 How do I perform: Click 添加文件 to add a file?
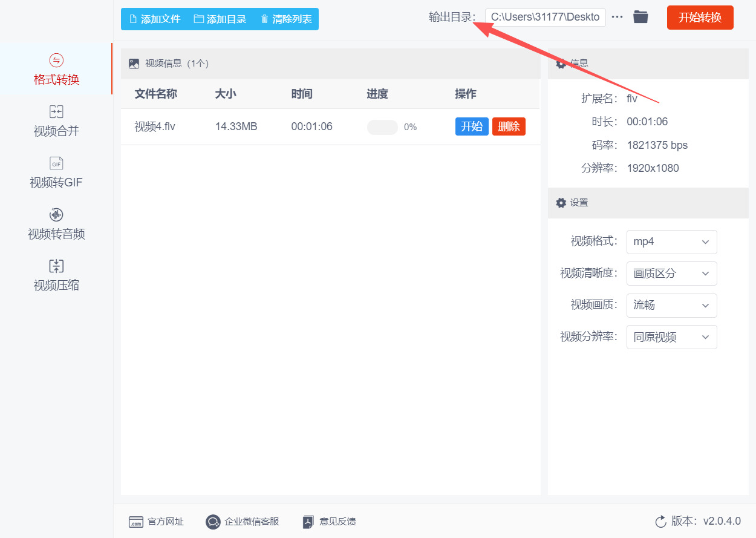click(155, 19)
